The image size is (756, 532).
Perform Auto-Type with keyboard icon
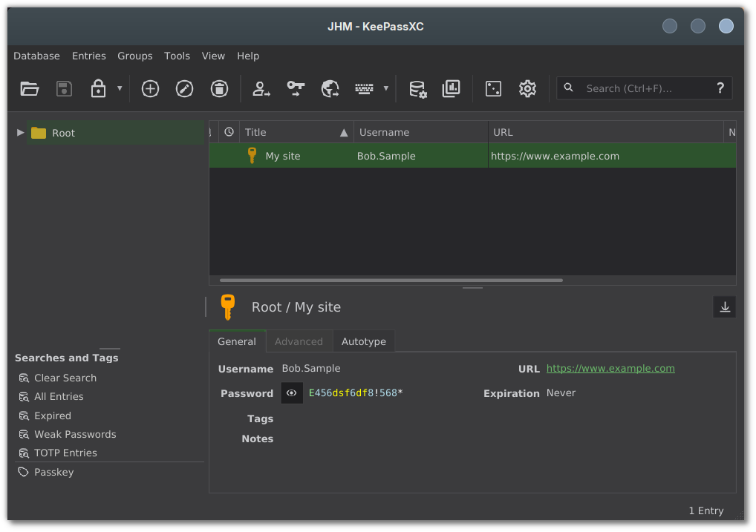[364, 89]
